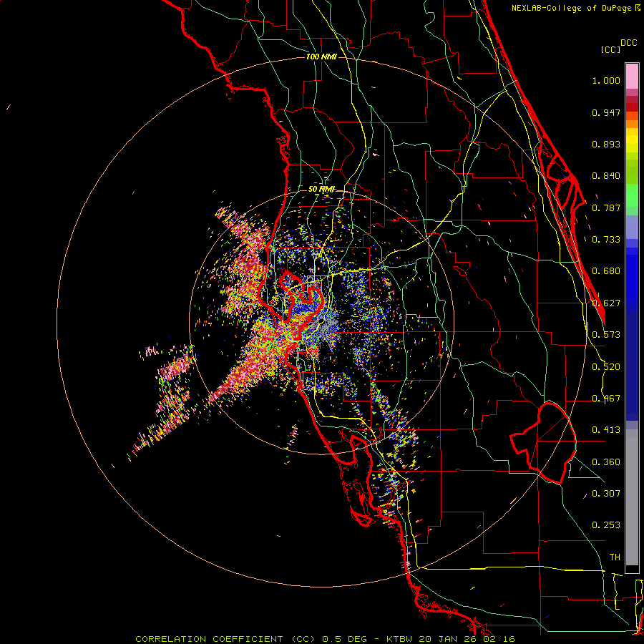The height and width of the screenshot is (644, 644).
Task: Click the 0.253 scale value
Action: (606, 525)
